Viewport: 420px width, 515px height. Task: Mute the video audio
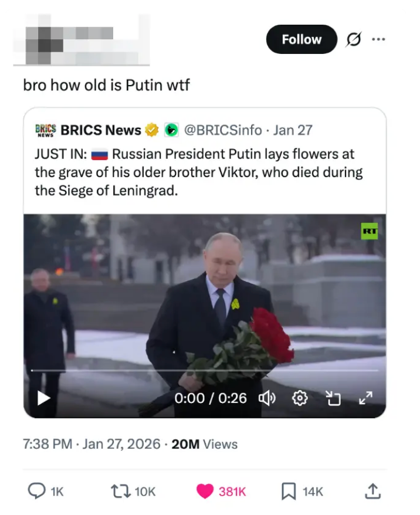[268, 398]
